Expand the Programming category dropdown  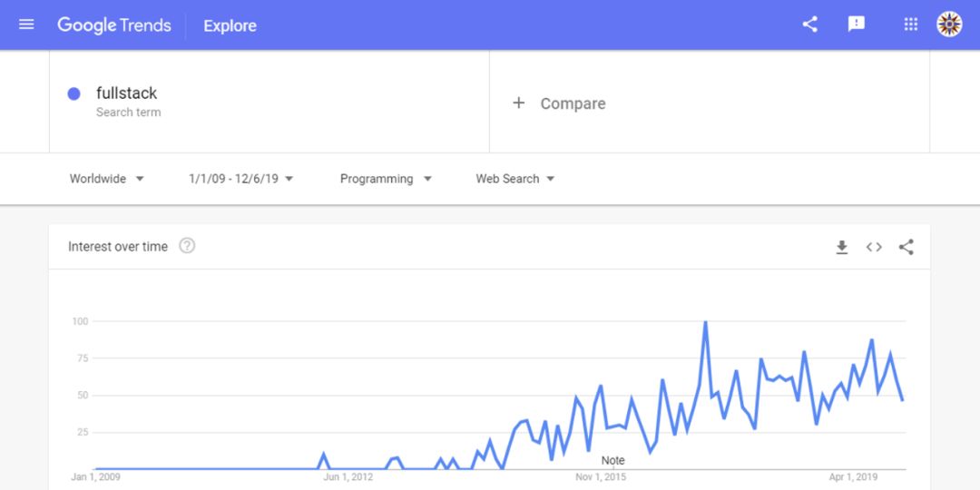click(x=386, y=179)
